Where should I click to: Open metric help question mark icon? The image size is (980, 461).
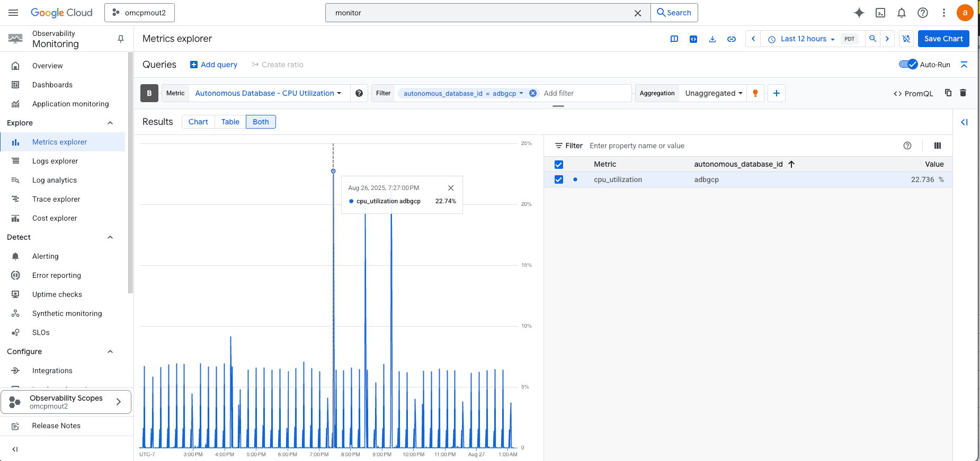pos(359,93)
